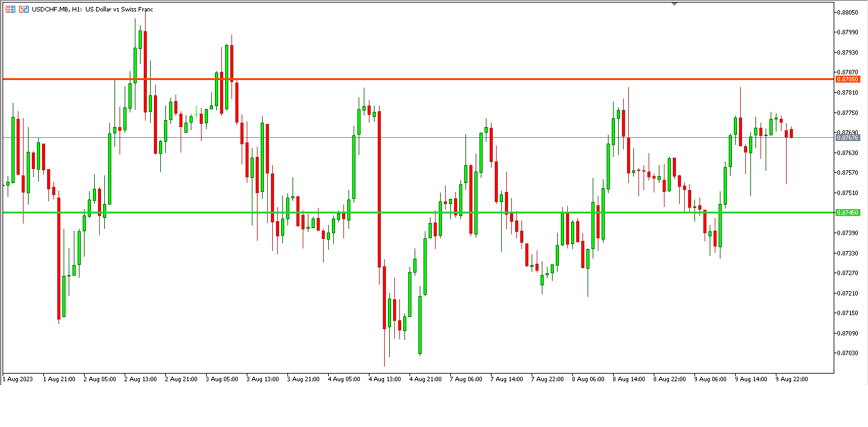868x427 pixels.
Task: Click the 3 Aug 13:00 time label
Action: click(263, 379)
